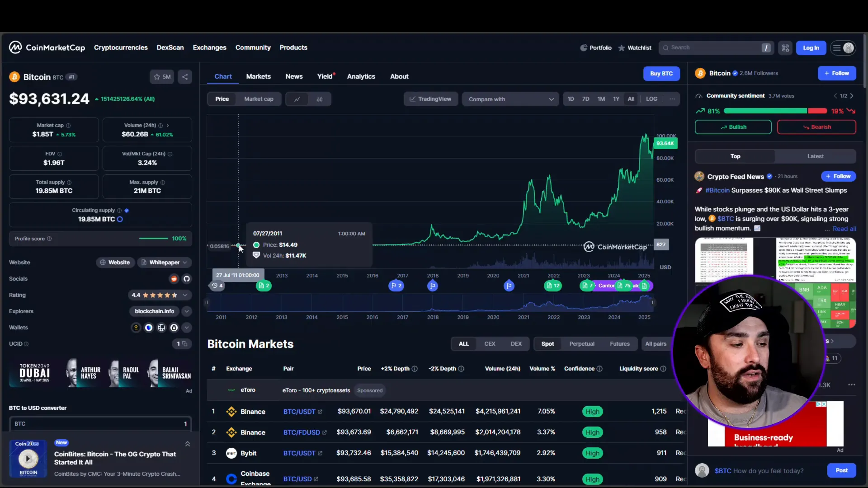Show Latest community posts tab
Viewport: 868px width, 488px height.
tap(815, 156)
